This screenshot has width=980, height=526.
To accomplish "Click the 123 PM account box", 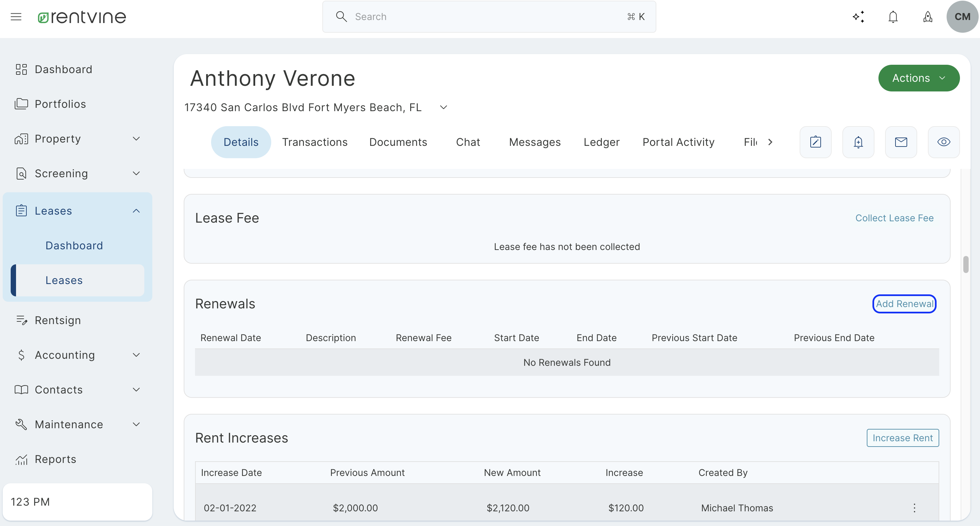I will coord(77,502).
